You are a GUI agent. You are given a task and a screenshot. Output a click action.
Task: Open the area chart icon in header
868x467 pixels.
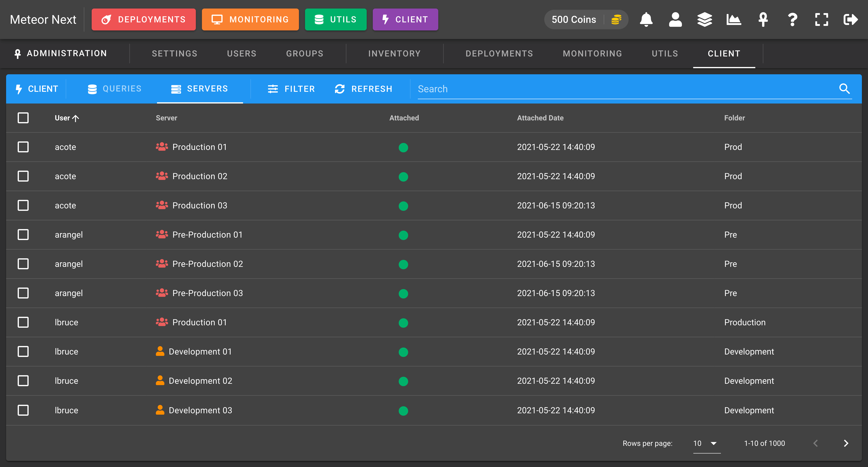pos(734,19)
